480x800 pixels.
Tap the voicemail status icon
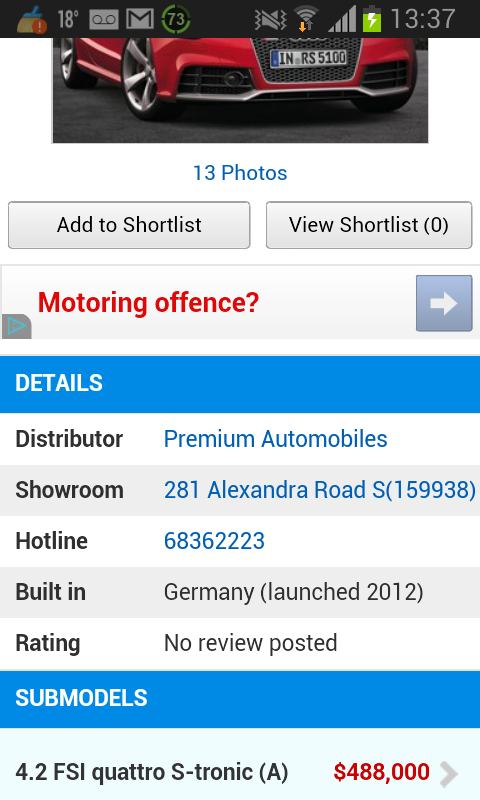point(104,20)
